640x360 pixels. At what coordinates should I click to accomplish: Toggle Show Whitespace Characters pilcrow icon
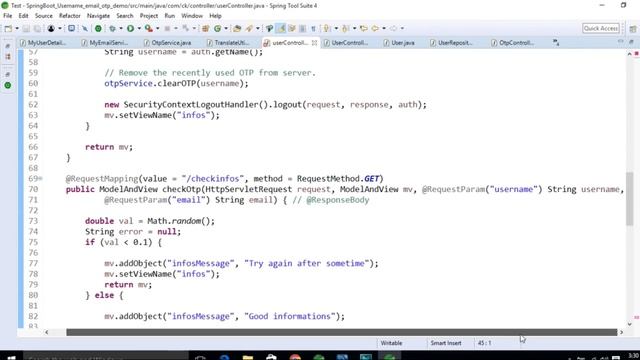point(313,28)
